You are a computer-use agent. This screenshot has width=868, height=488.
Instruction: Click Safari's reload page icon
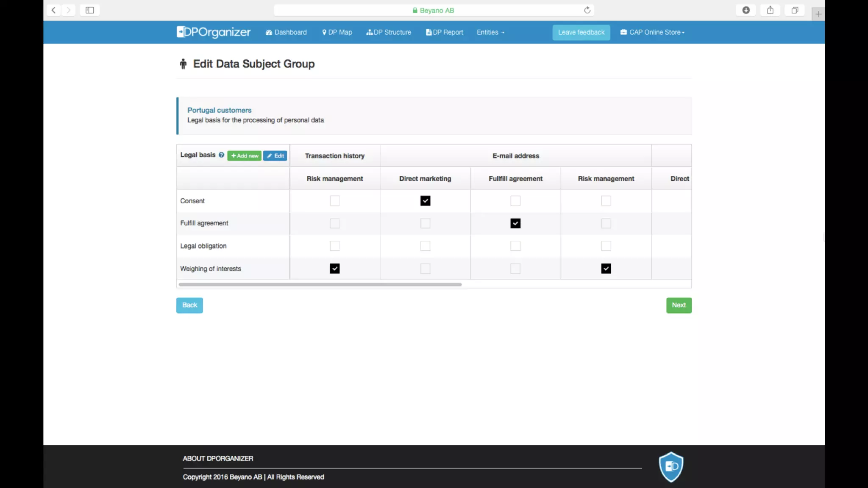tap(587, 10)
